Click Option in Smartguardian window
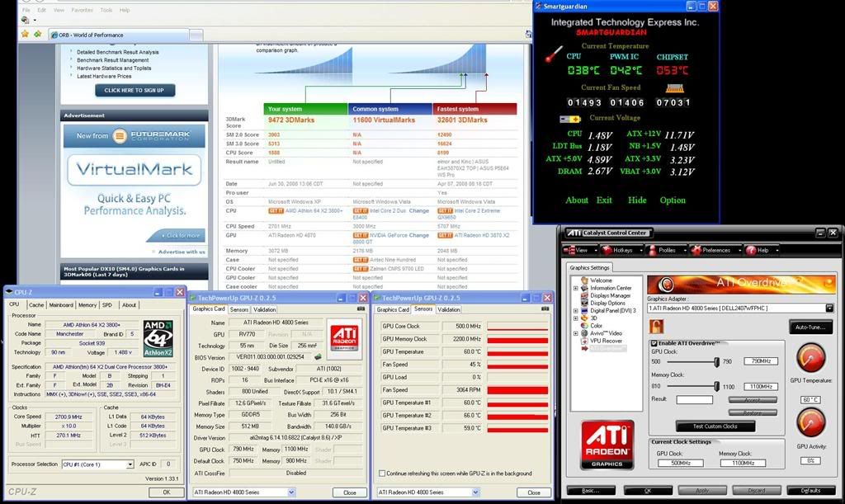Viewport: 845px width, 504px height. [673, 200]
